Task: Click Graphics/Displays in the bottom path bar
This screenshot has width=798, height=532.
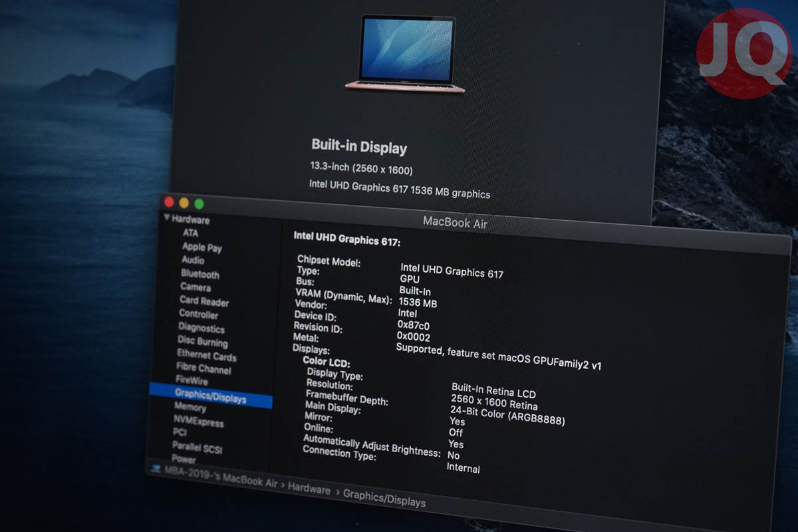Action: click(384, 499)
